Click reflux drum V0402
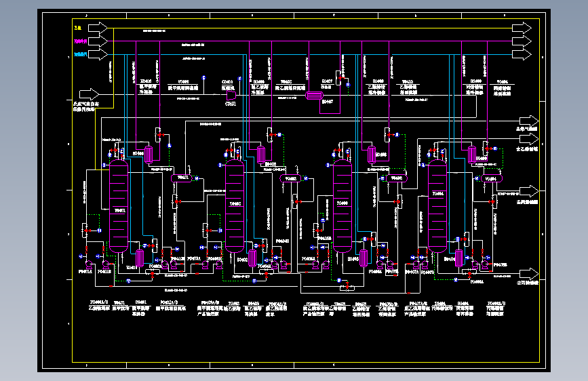The height and width of the screenshot is (381, 588). (x=290, y=178)
